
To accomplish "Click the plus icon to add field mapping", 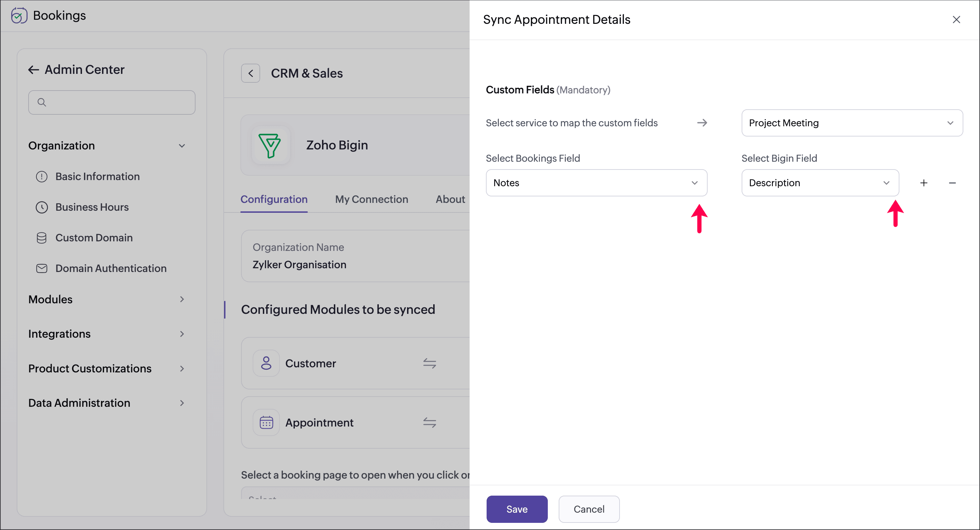I will (924, 183).
